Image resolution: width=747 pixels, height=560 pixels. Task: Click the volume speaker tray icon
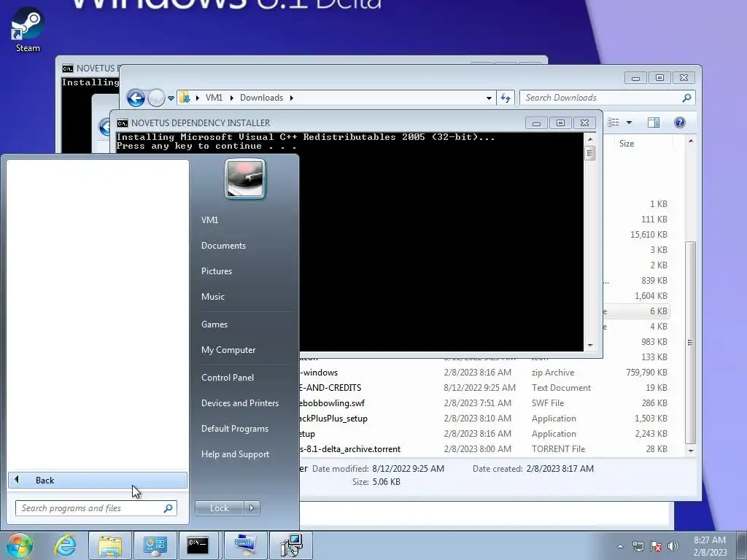click(673, 546)
